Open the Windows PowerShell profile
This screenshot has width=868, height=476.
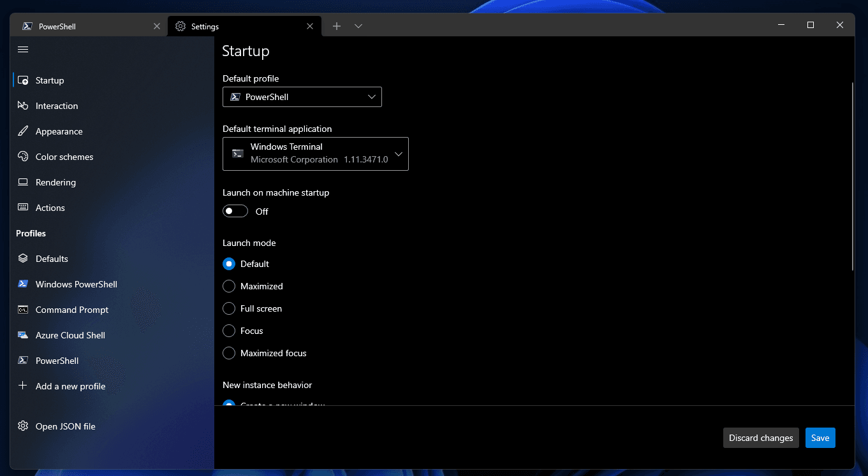pos(113,284)
